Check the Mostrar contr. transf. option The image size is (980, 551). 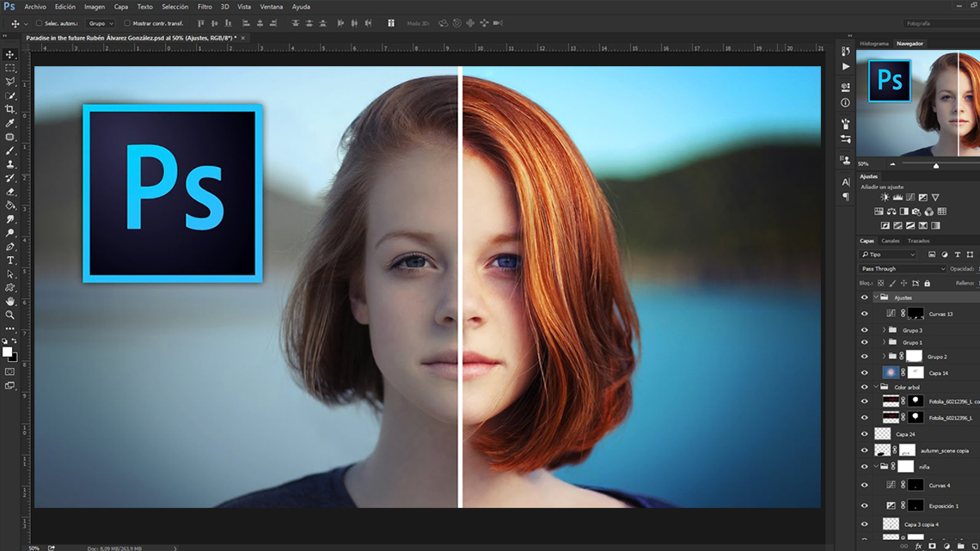pyautogui.click(x=127, y=23)
